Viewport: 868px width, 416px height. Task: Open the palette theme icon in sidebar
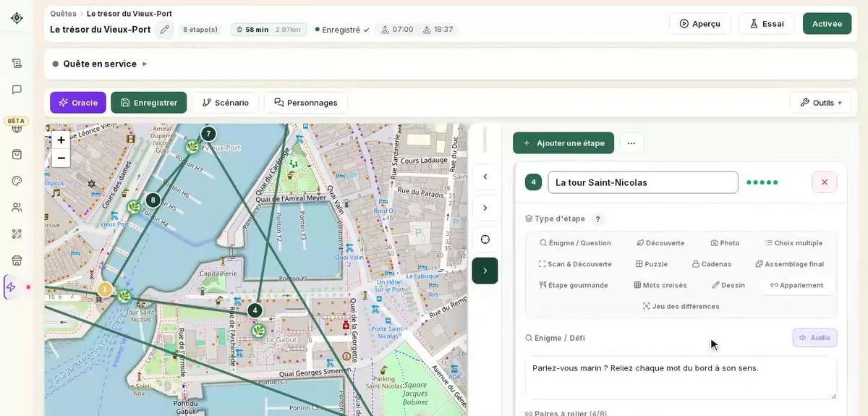tap(17, 181)
